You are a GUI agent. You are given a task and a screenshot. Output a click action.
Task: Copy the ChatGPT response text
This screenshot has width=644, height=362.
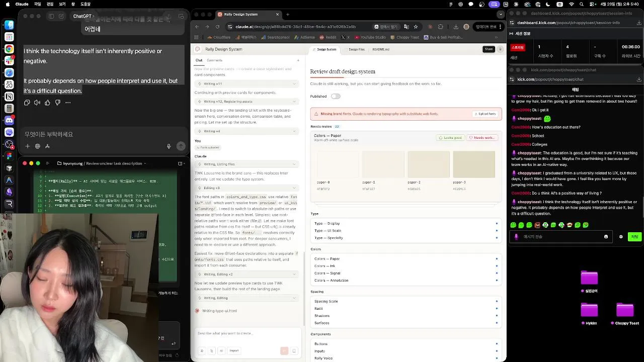point(27,103)
